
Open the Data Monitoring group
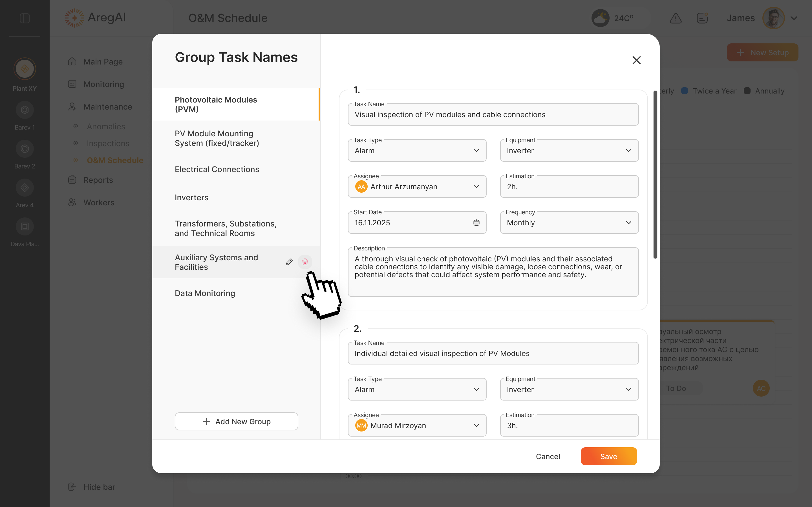(205, 293)
